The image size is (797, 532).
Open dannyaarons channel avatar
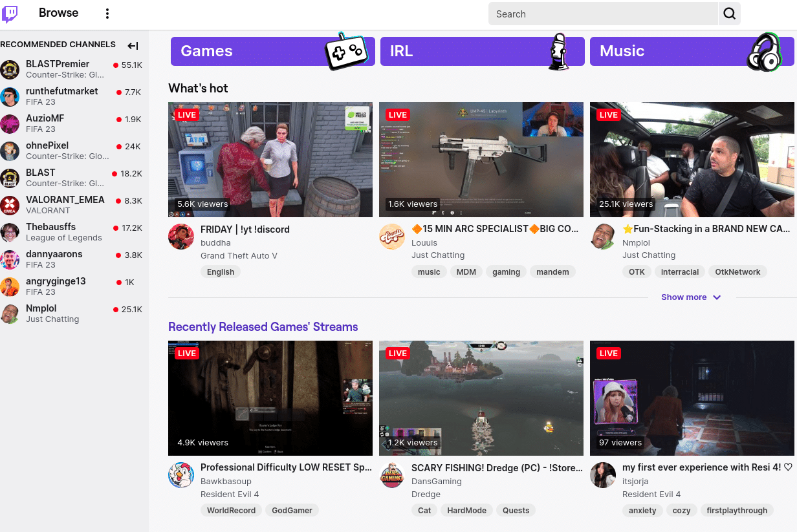[x=10, y=259]
